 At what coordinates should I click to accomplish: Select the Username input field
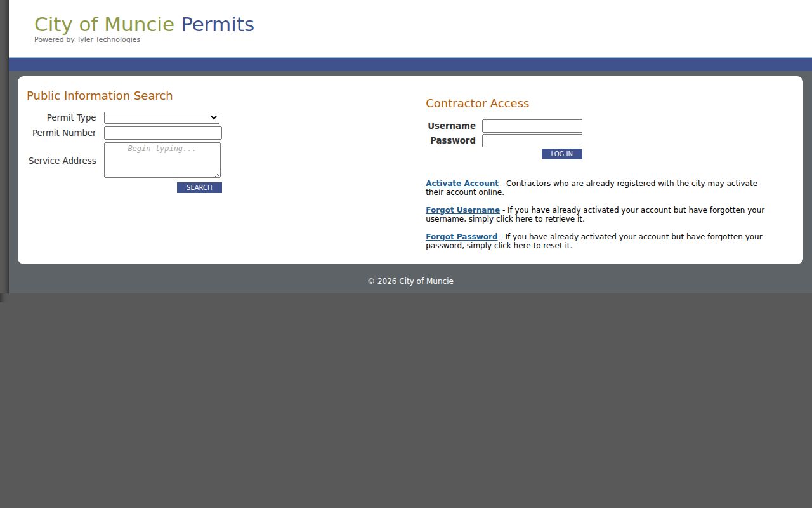[532, 126]
